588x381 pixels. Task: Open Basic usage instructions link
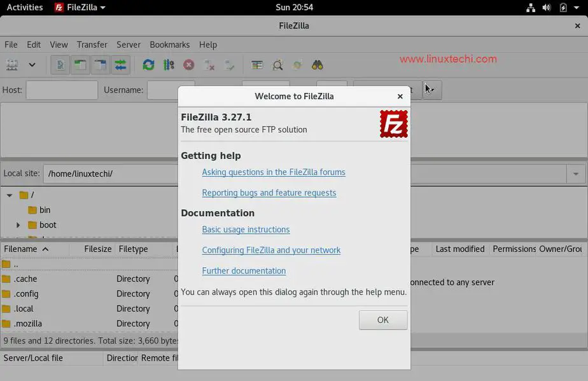click(x=246, y=230)
